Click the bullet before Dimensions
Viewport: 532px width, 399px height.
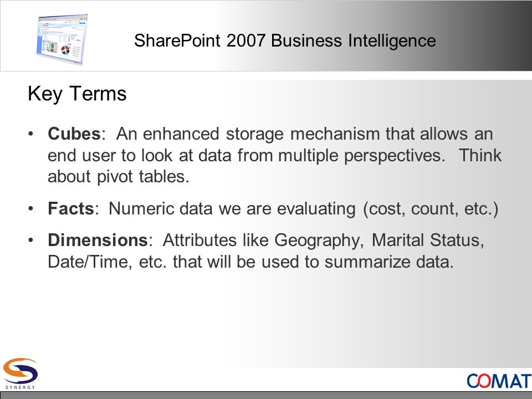pyautogui.click(x=31, y=240)
